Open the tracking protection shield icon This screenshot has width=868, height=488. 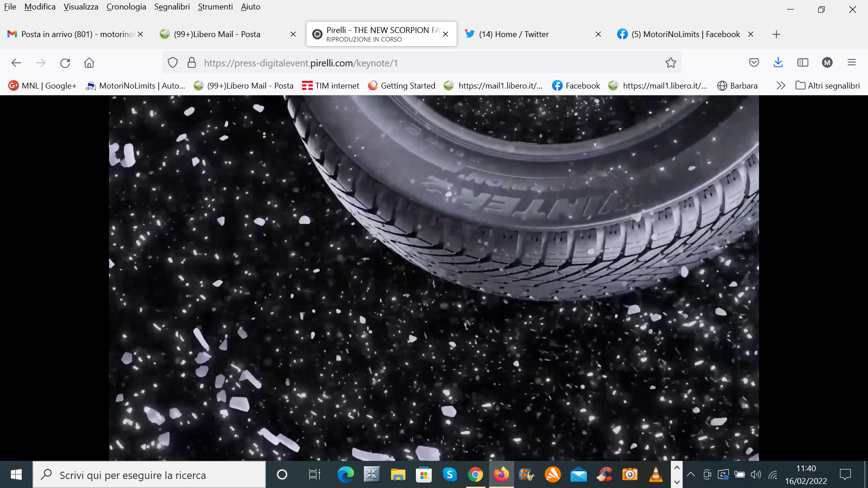173,63
